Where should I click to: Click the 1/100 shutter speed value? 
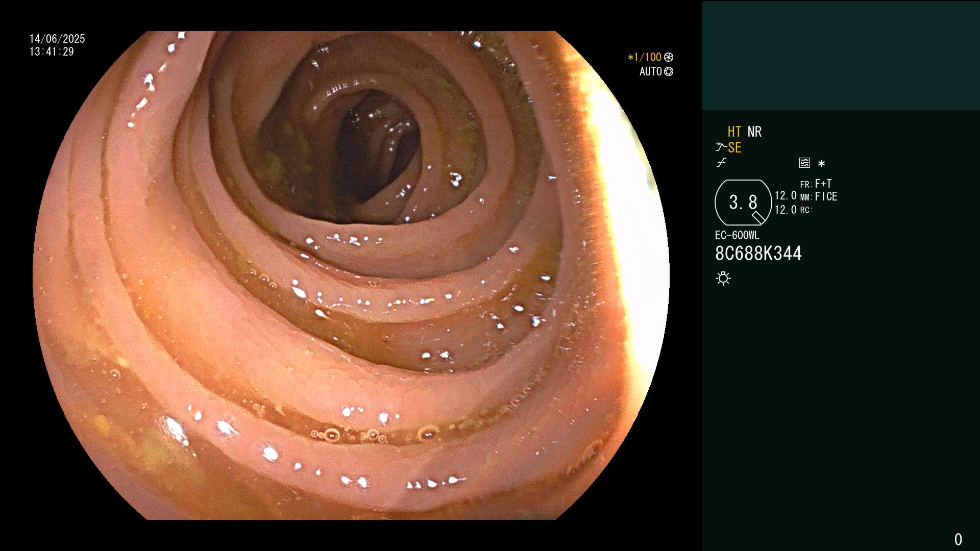tap(648, 57)
